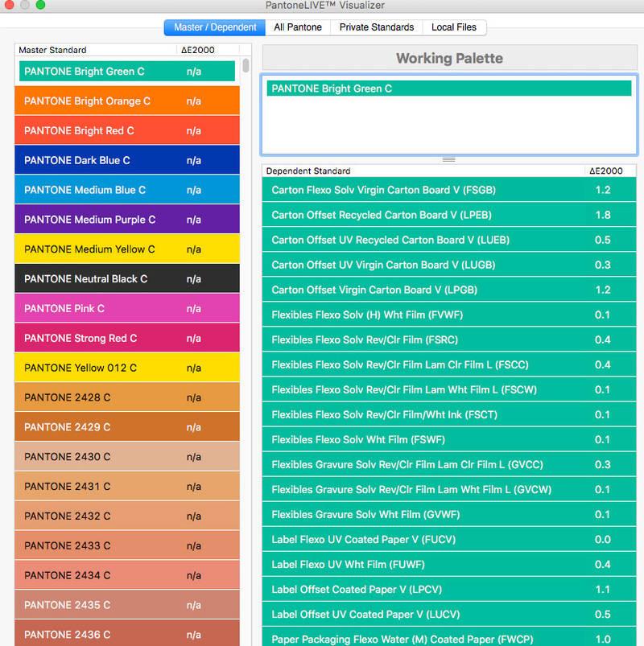Select the PANTONE 2436 C swatch
644x646 pixels.
click(127, 633)
